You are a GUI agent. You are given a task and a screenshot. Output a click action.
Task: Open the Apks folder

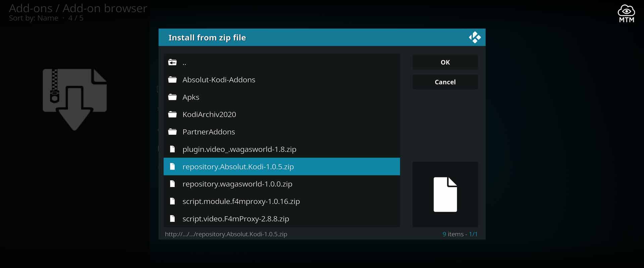pyautogui.click(x=282, y=97)
